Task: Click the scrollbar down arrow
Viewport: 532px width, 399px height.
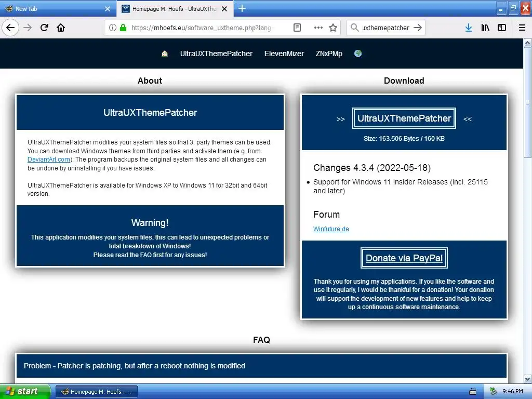Action: (x=528, y=379)
